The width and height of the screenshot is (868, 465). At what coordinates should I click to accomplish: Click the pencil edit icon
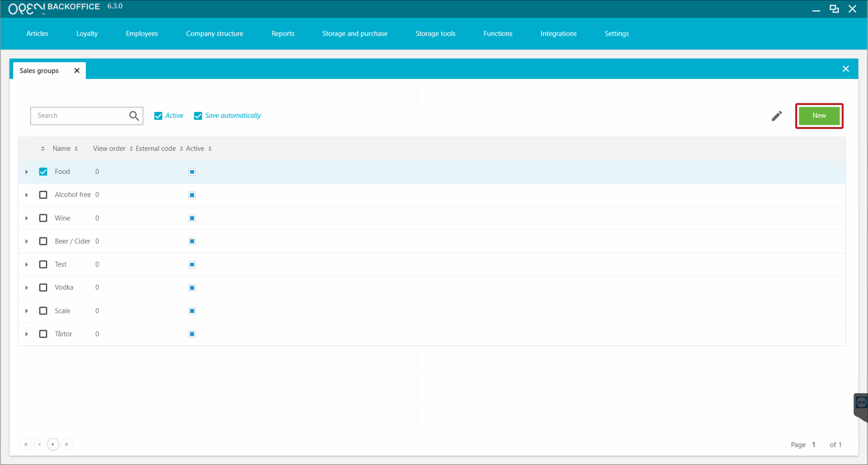[x=777, y=116]
